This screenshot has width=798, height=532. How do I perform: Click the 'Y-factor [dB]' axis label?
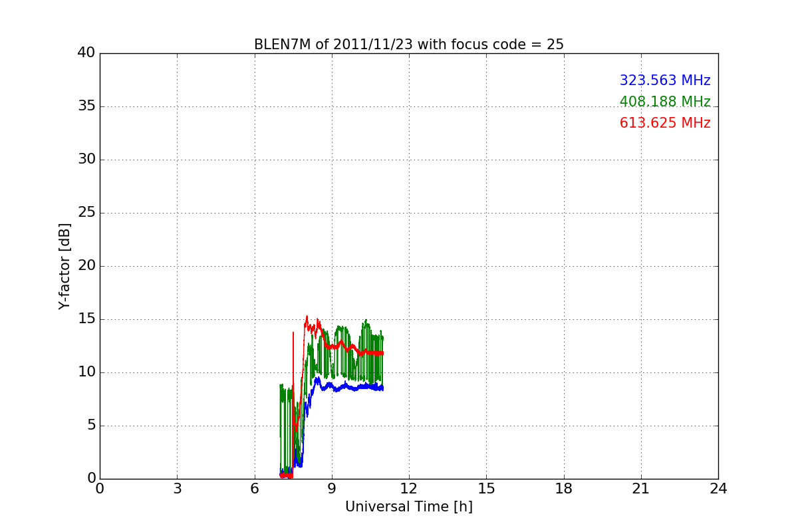[x=65, y=266]
